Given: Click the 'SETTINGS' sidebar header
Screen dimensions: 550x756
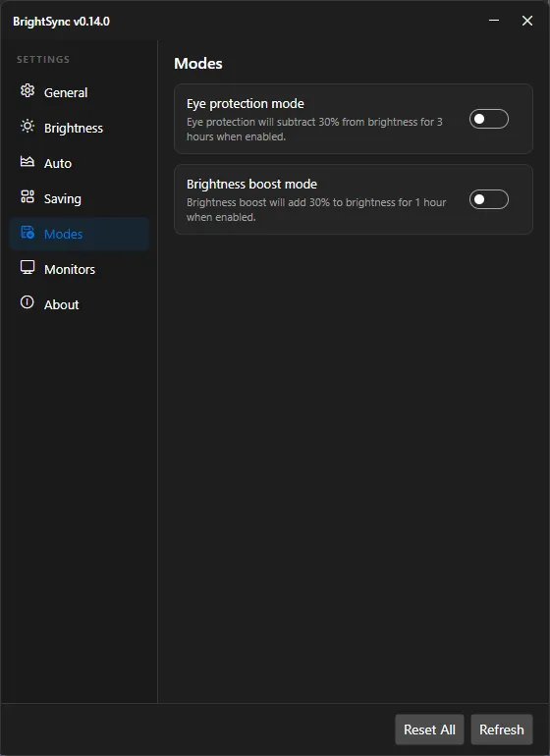Looking at the screenshot, I should click(43, 60).
